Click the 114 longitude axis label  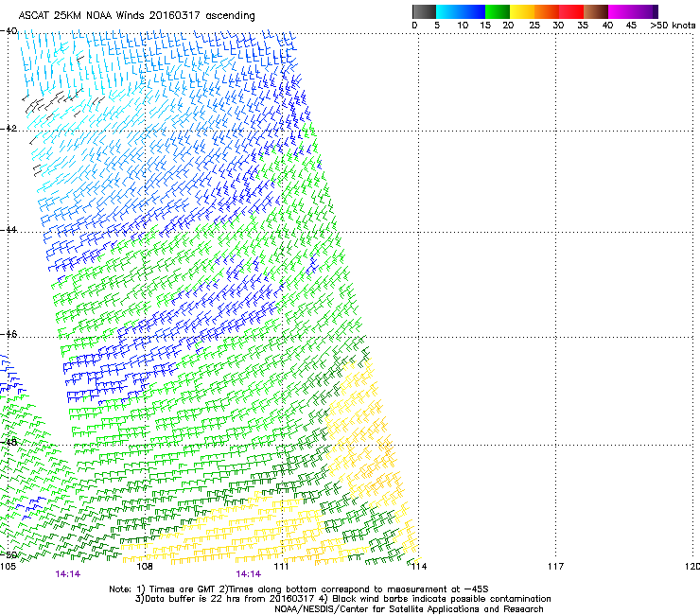[x=419, y=567]
